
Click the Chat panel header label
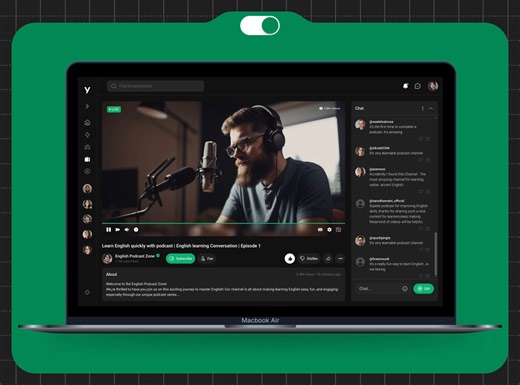click(359, 108)
